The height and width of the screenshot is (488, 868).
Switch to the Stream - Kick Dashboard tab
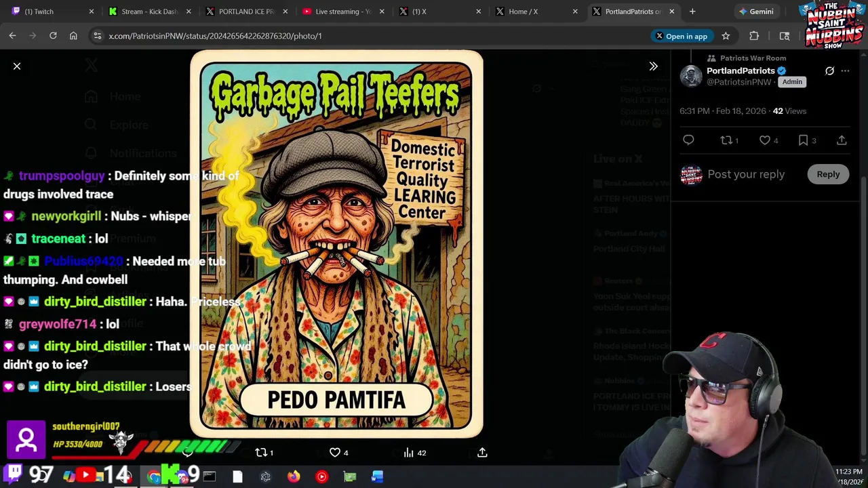[x=151, y=12]
